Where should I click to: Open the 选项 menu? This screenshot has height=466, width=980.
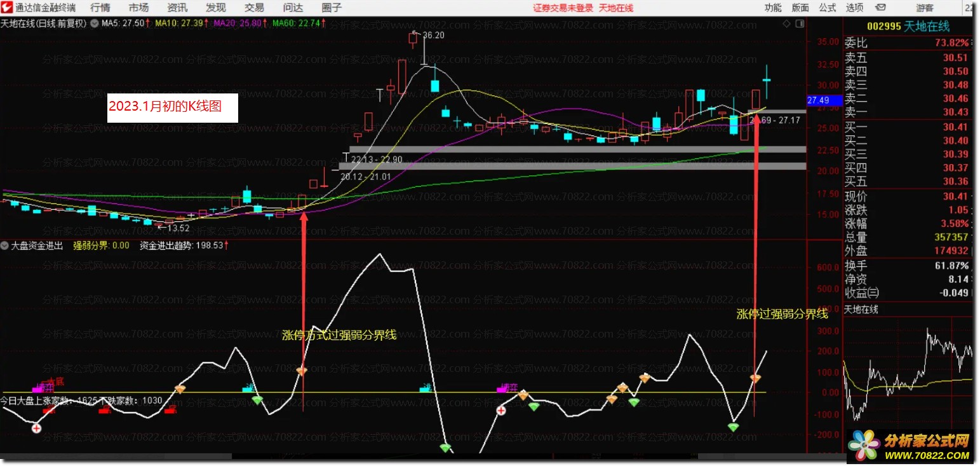855,8
